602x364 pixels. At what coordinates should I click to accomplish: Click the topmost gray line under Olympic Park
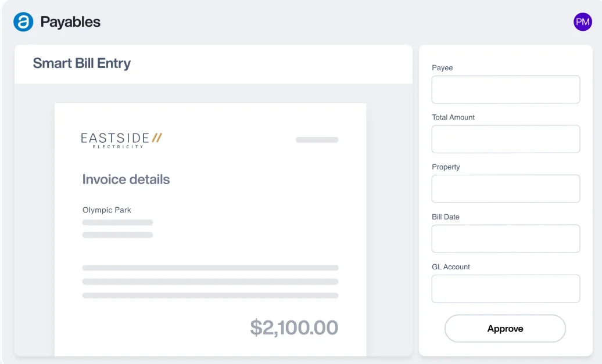pyautogui.click(x=117, y=222)
